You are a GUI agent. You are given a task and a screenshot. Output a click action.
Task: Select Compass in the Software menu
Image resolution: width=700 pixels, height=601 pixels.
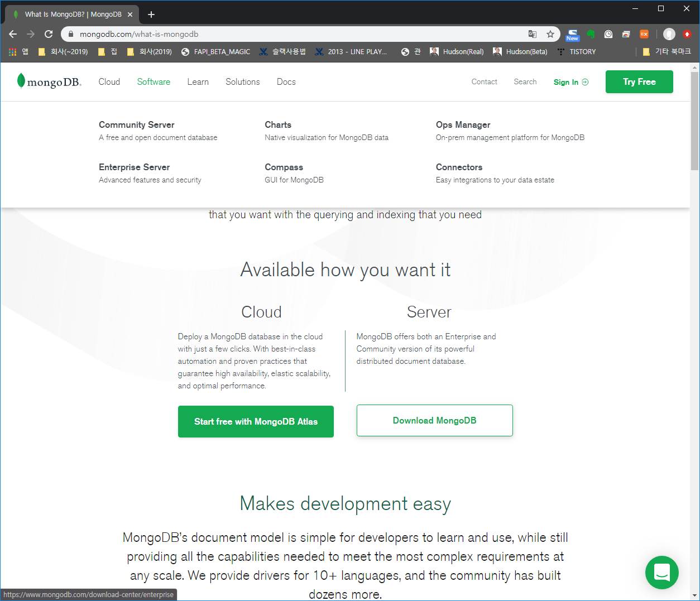pos(294,173)
